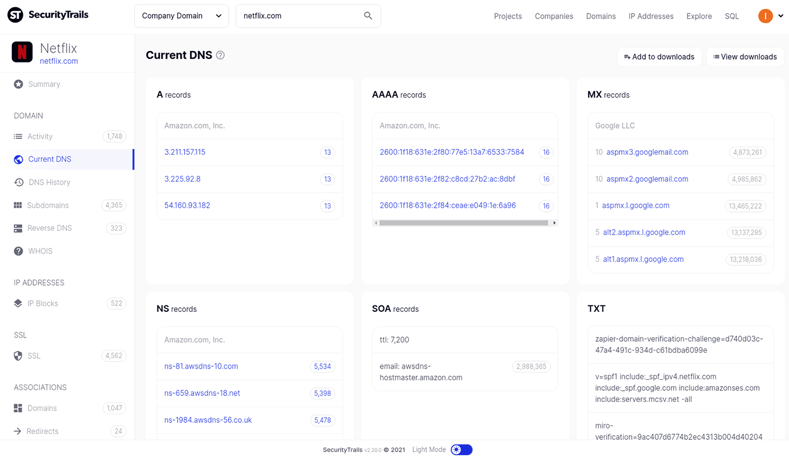
Task: Click the Current DNS globe icon
Action: click(19, 159)
